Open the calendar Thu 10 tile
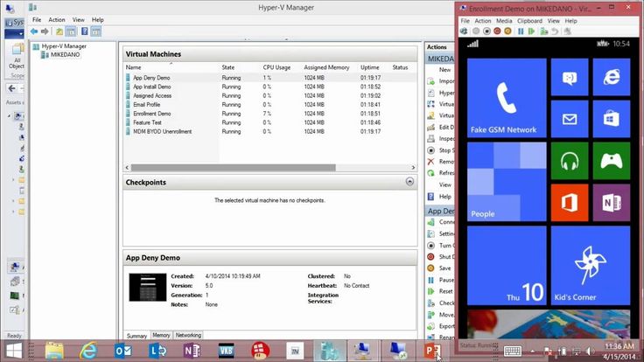This screenshot has height=362, width=644. [507, 266]
